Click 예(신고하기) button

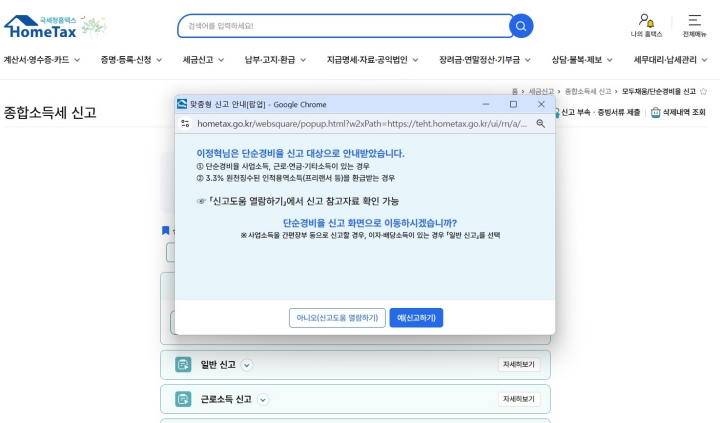pos(416,318)
